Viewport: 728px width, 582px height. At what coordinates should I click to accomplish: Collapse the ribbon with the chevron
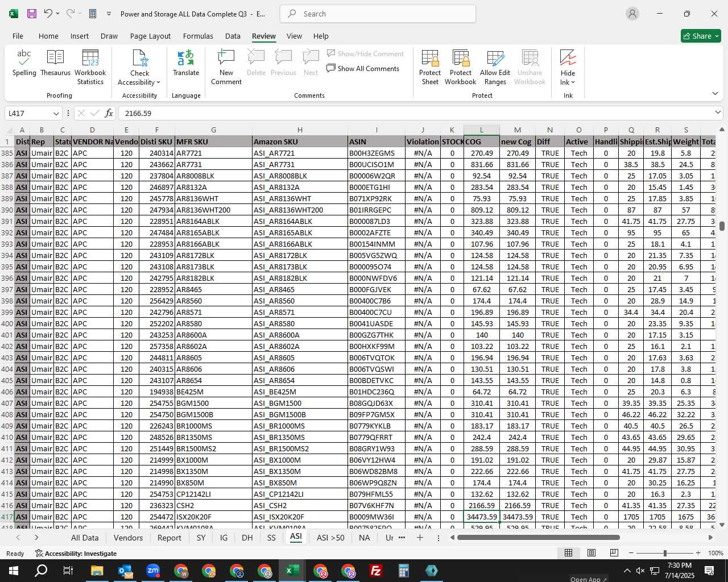(715, 93)
